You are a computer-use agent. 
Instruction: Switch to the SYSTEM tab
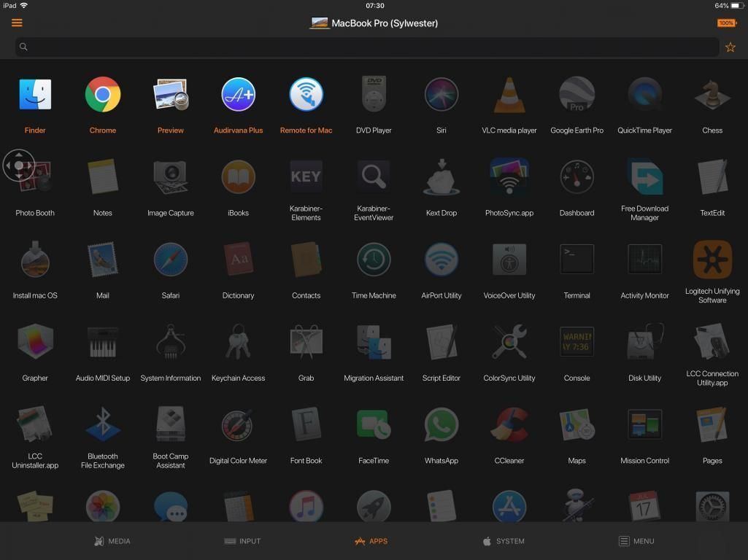(504, 541)
